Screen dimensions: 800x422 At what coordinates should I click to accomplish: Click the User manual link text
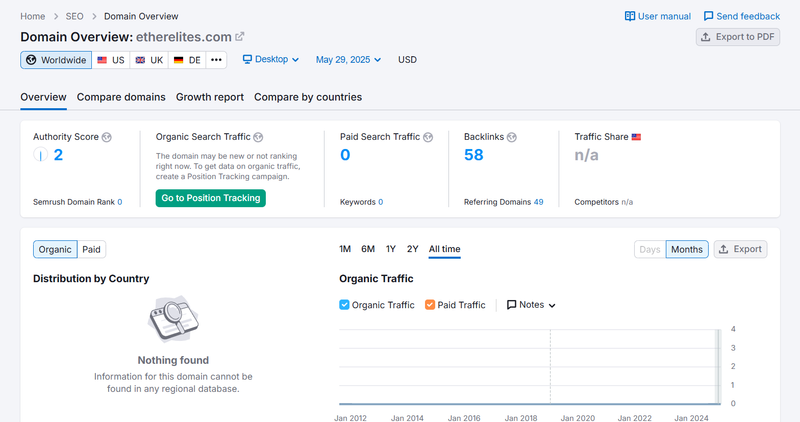pyautogui.click(x=664, y=16)
